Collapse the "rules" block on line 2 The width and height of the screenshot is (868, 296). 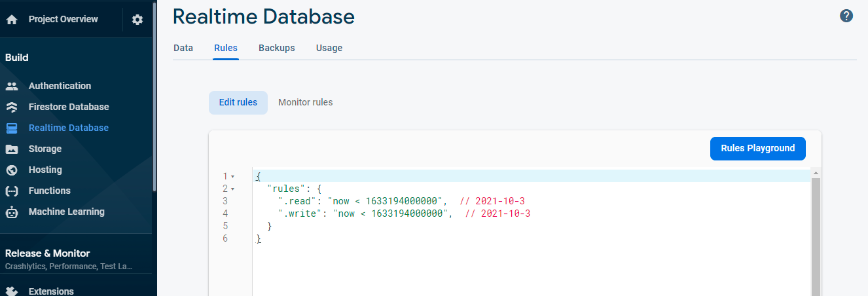coord(232,189)
